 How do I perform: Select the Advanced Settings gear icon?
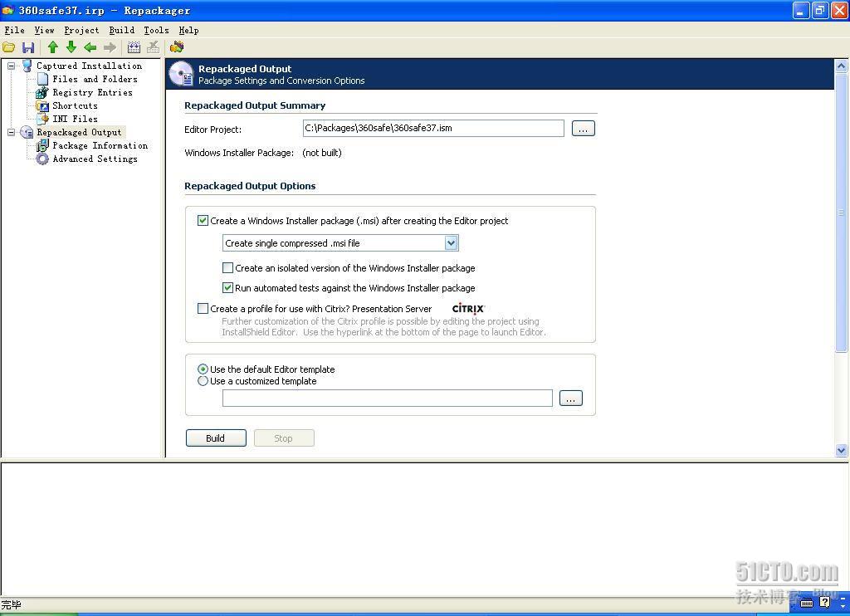tap(42, 159)
